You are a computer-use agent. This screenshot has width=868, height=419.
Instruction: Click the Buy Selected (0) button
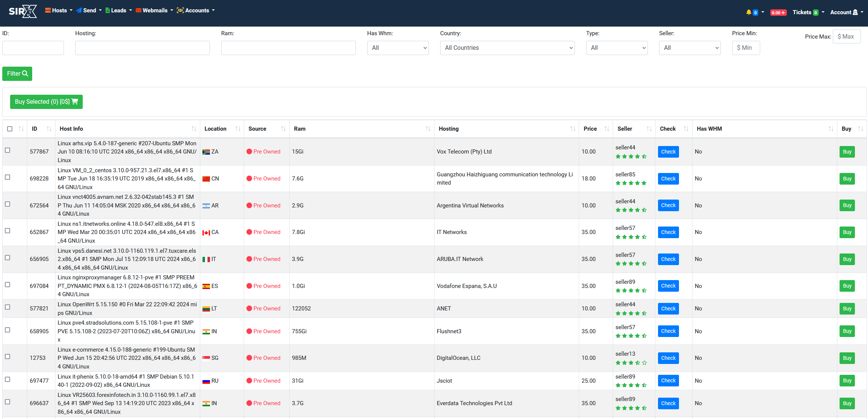click(x=46, y=102)
